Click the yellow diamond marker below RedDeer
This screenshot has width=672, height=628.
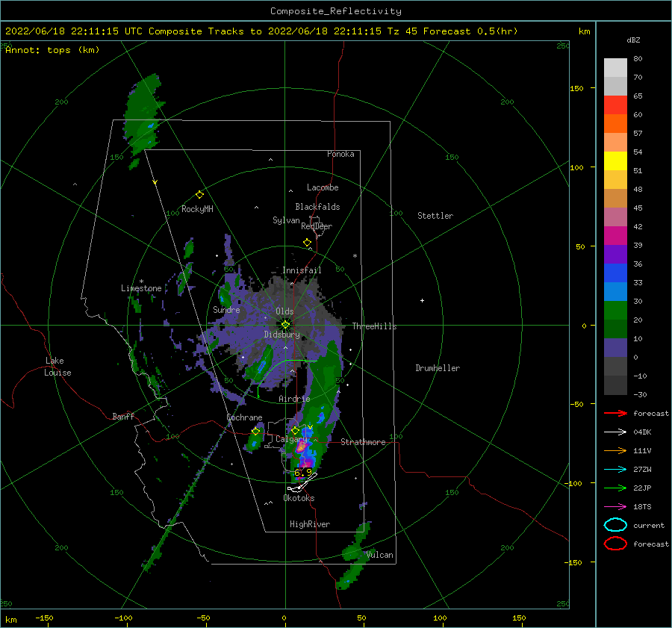click(x=307, y=243)
